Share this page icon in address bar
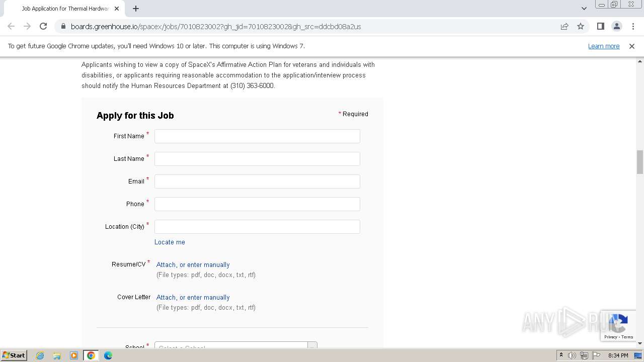This screenshot has width=644, height=362. pos(565,26)
